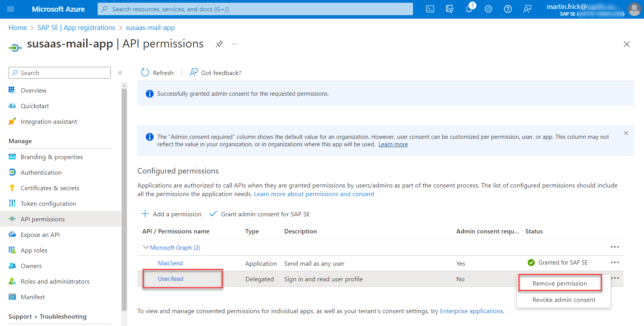This screenshot has width=644, height=326.
Task: Click the Send mail as any user description
Action: click(x=314, y=264)
